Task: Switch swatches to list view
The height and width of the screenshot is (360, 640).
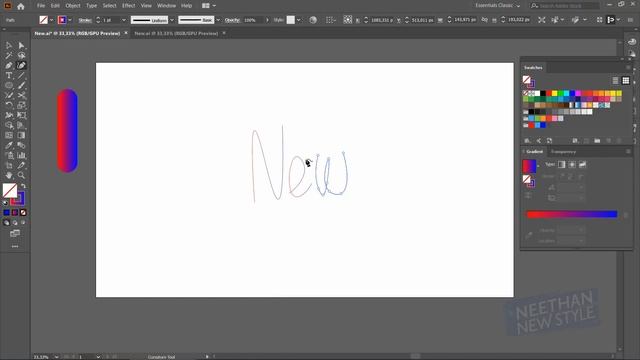Action: pos(616,81)
